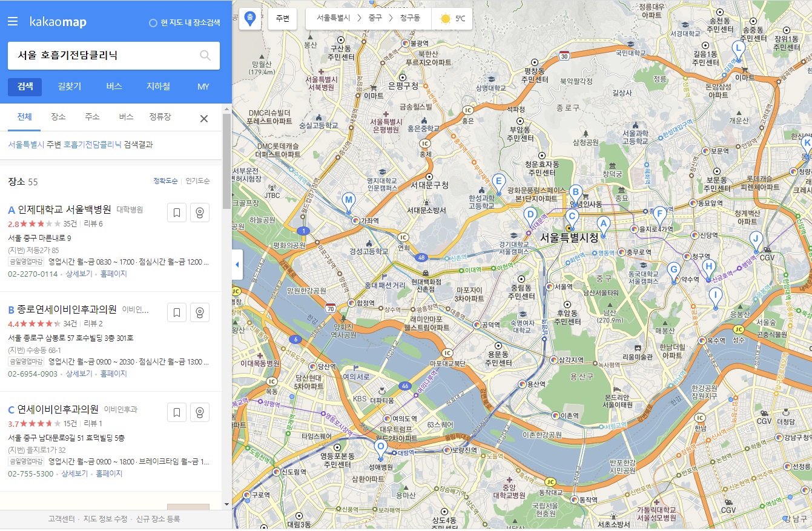This screenshot has width=812, height=531.
Task: Click map marker B
Action: point(576,194)
